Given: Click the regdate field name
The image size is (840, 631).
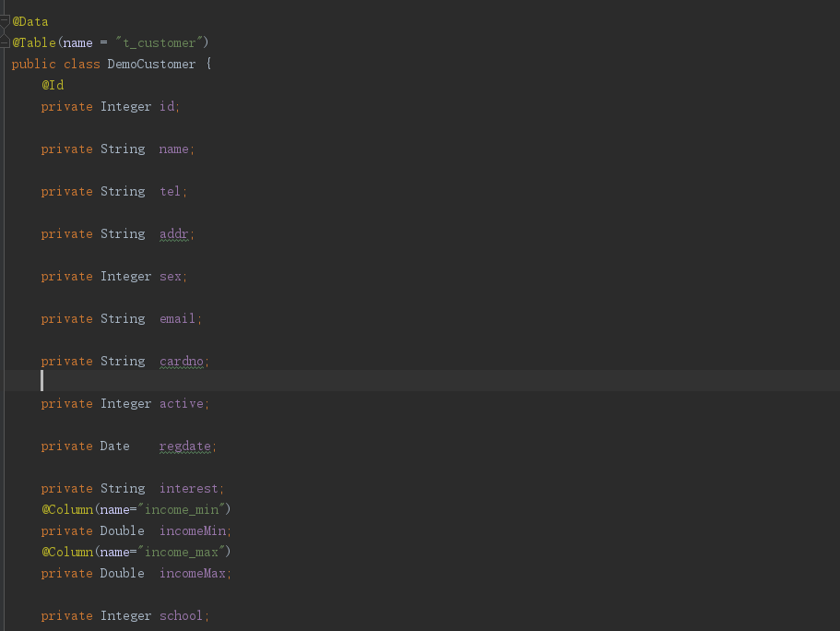Looking at the screenshot, I should pos(184,446).
